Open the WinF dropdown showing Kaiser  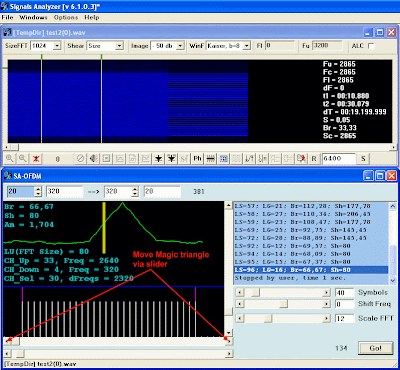point(228,46)
